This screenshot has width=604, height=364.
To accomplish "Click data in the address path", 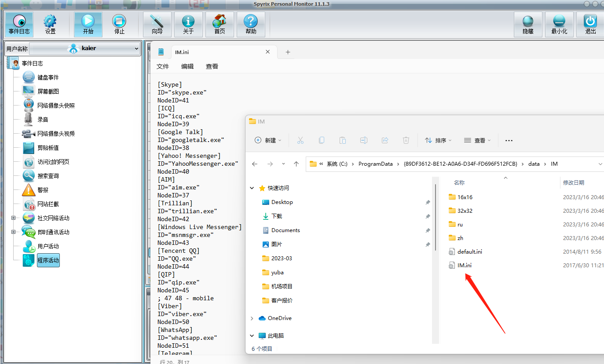I will pyautogui.click(x=534, y=164).
